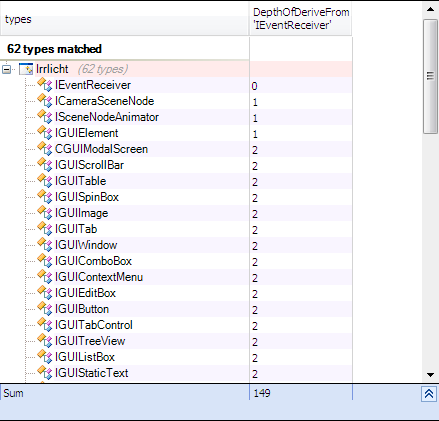The width and height of the screenshot is (439, 421).
Task: Click the CGUIModalScreen type icon
Action: coord(45,149)
